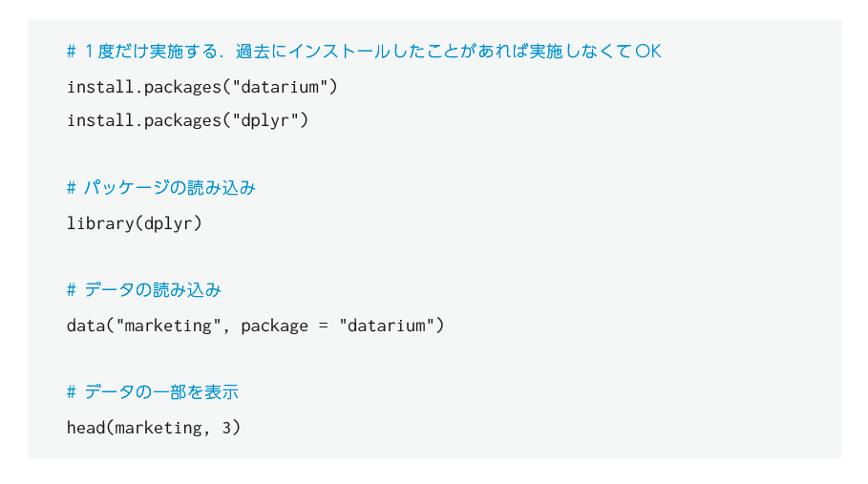Click the library(dplyr) code line
Viewport: 868px width, 484px height.
[135, 223]
